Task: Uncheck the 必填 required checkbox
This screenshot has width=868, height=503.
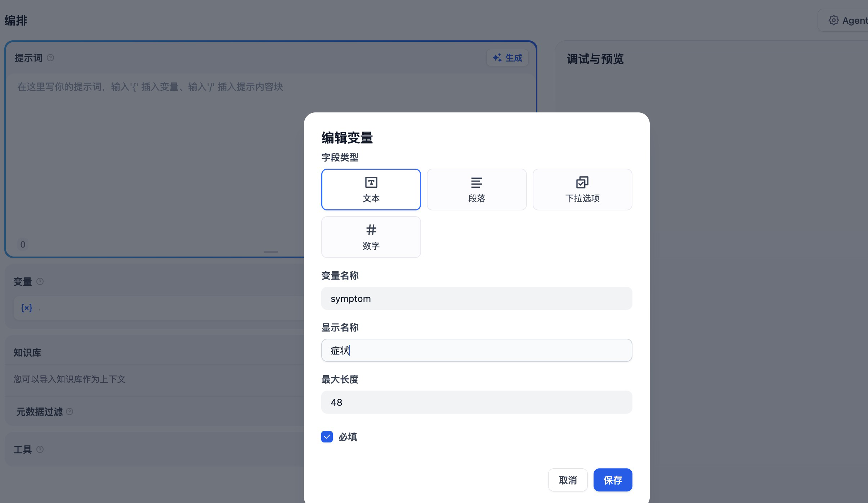Action: coord(327,437)
